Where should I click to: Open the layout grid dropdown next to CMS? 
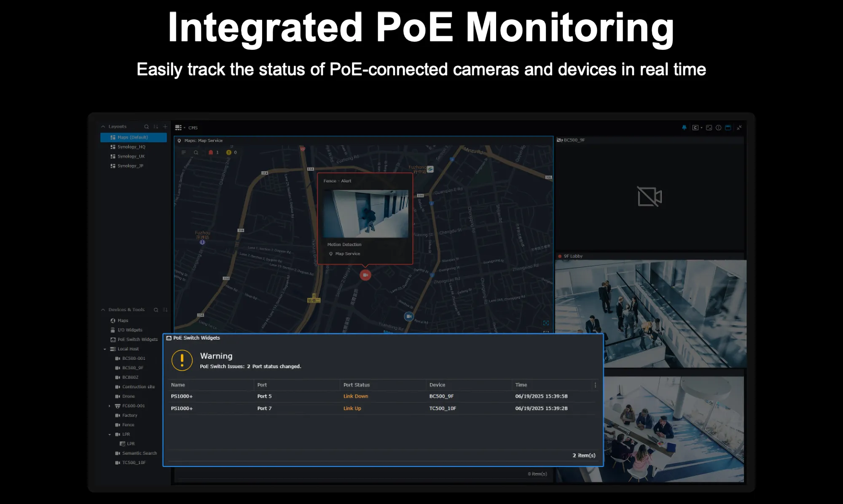pos(180,128)
